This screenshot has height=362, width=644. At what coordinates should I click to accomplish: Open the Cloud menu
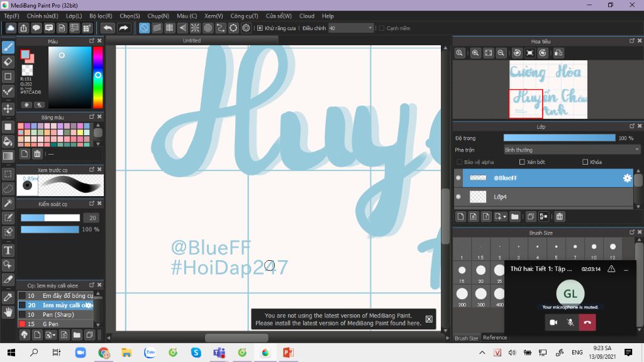click(x=307, y=16)
